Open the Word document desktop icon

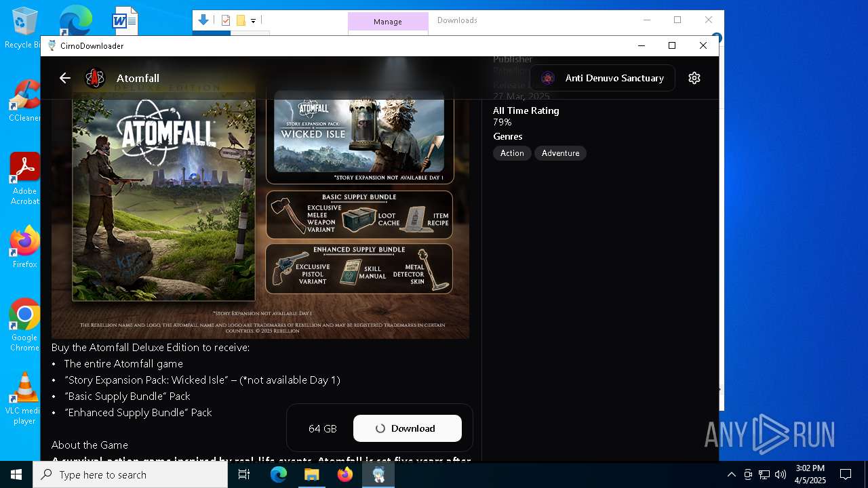pos(125,20)
